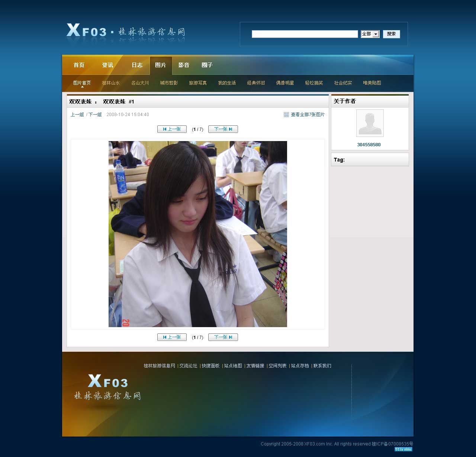Open the 经典怀旧 picture category

[x=256, y=83]
